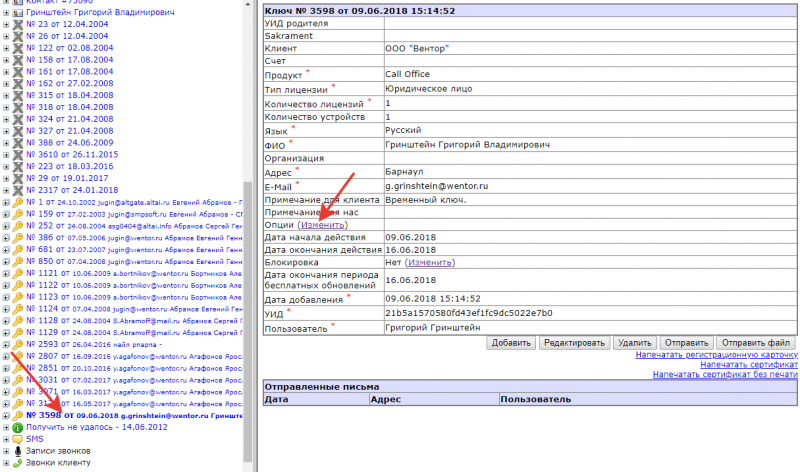This screenshot has width=800, height=472.
Task: Open Изменить link in Опции row
Action: pos(322,225)
